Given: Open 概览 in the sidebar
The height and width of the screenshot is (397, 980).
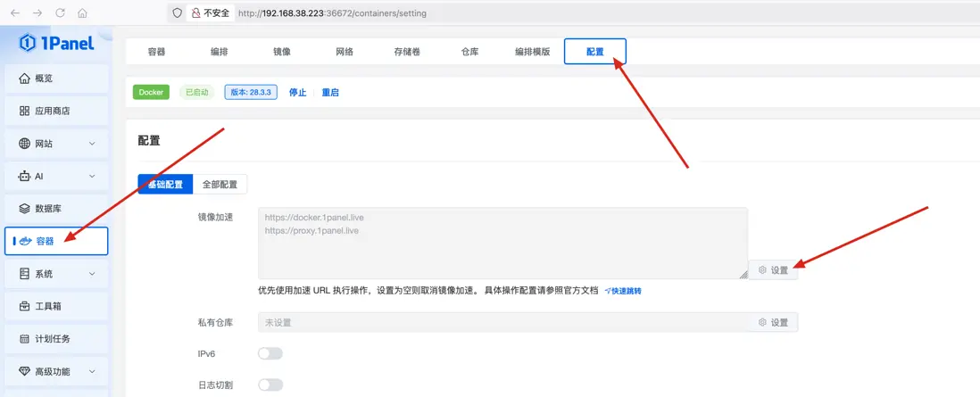Looking at the screenshot, I should coord(57,79).
